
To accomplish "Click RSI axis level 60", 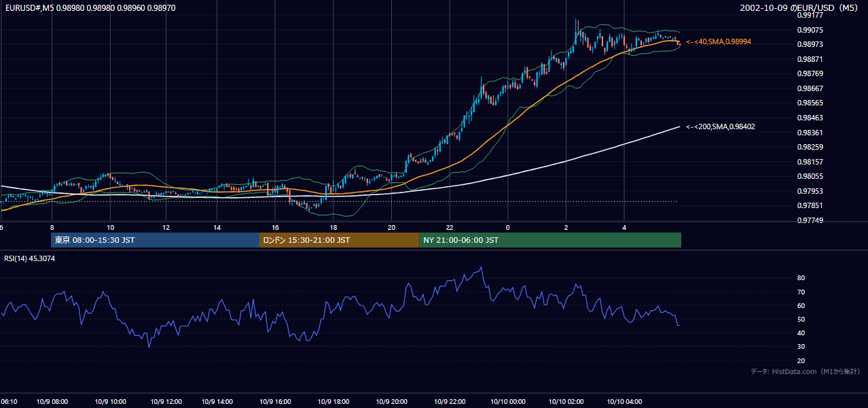I will (x=801, y=305).
